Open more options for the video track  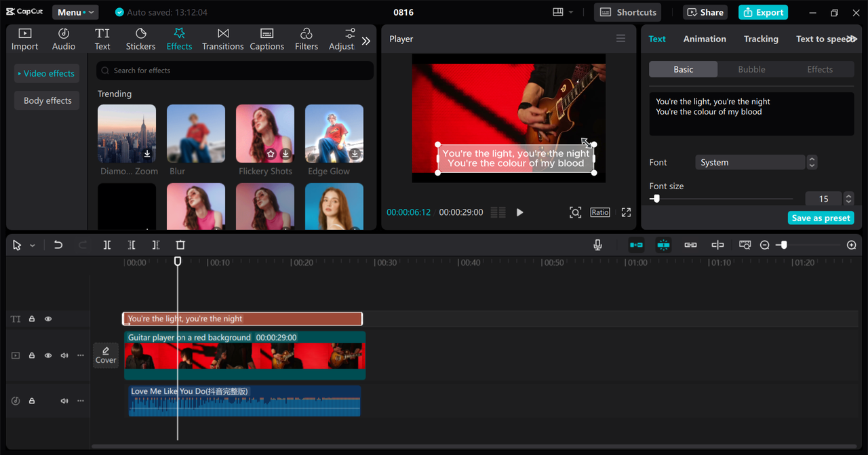click(x=81, y=355)
